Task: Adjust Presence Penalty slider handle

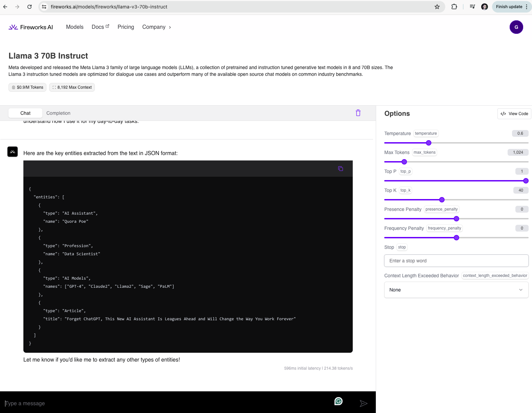Action: 456,219
